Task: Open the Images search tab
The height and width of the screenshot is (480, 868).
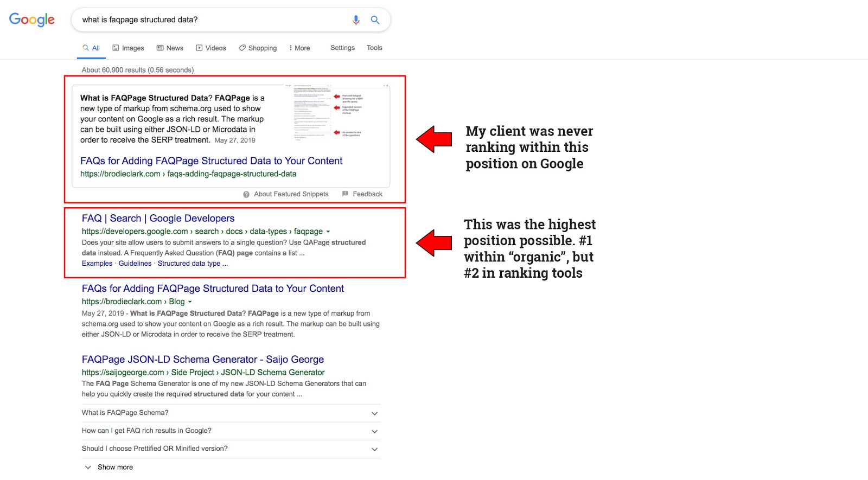Action: [128, 48]
